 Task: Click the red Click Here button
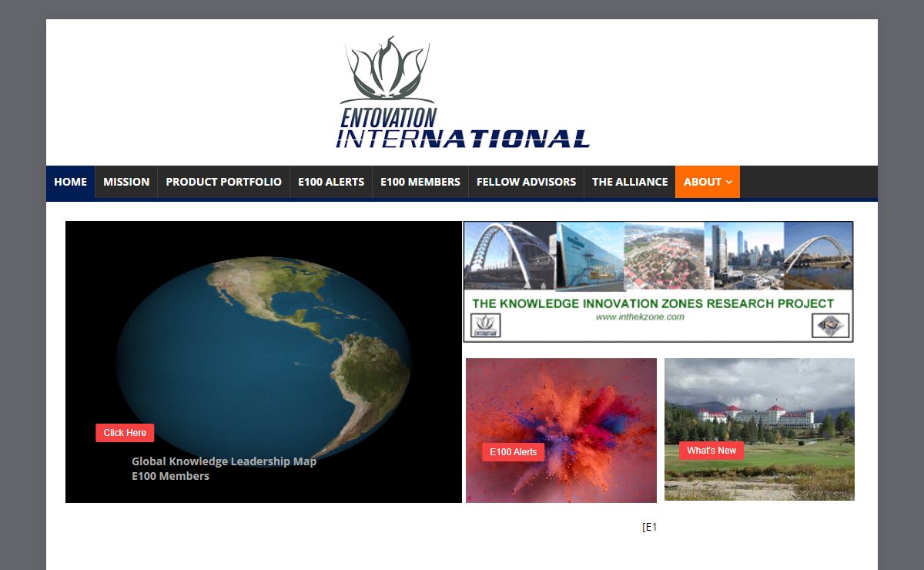point(125,433)
